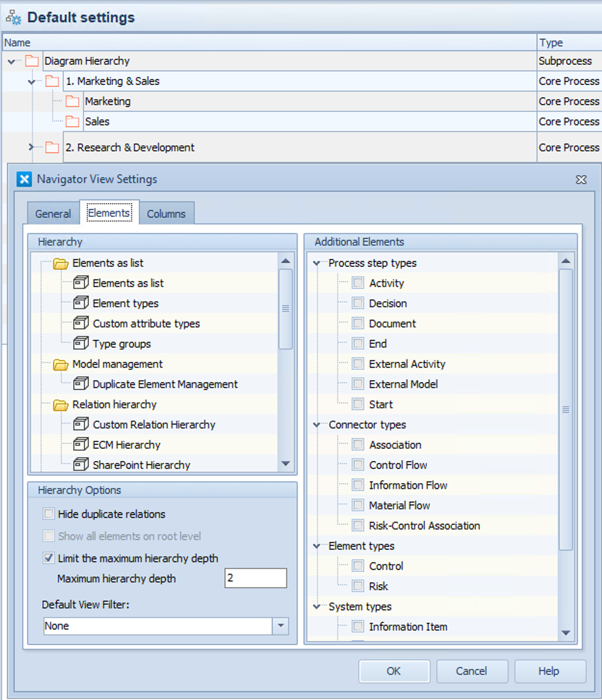Screen dimensions: 602x700
Task: Tick the Risk-Control Association checkbox
Action: pyautogui.click(x=358, y=525)
